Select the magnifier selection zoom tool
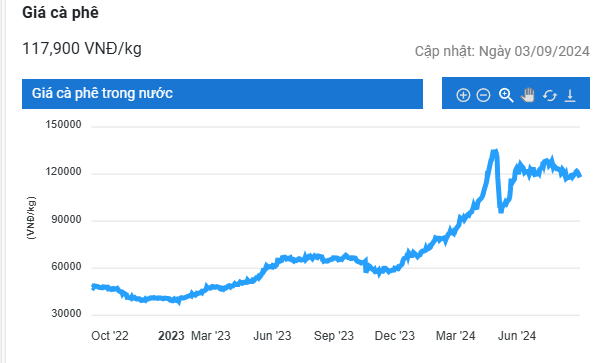The height and width of the screenshot is (363, 596). [506, 95]
